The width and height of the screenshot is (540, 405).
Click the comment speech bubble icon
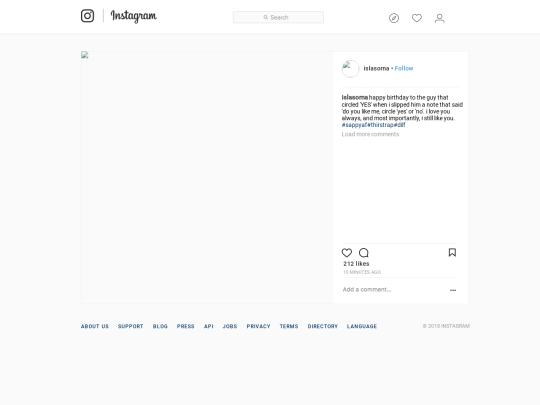click(364, 253)
